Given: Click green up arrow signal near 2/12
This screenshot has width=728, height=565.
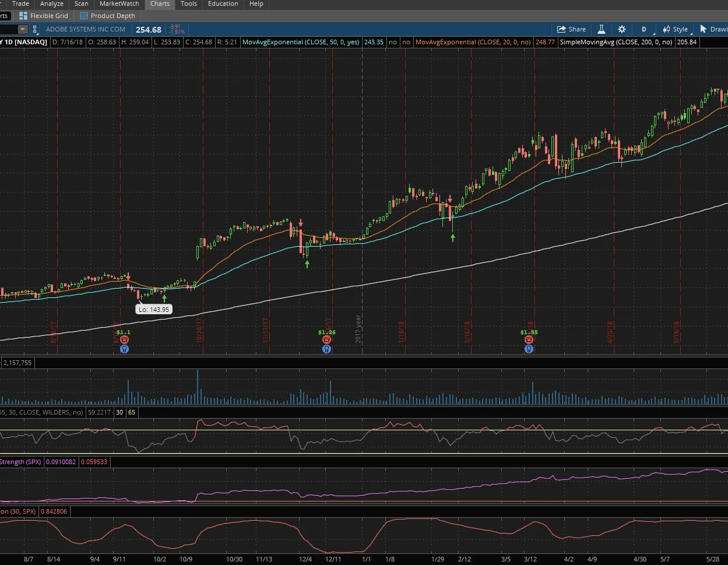Looking at the screenshot, I should coord(453,237).
